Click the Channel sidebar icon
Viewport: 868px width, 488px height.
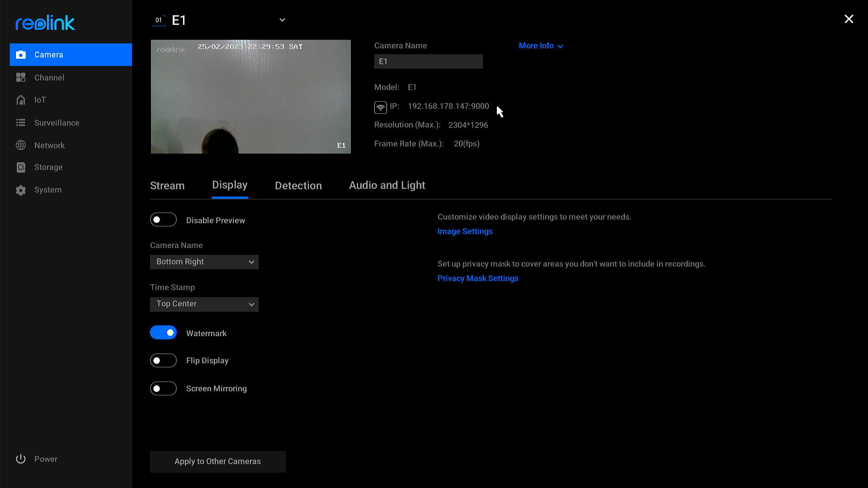pyautogui.click(x=21, y=77)
